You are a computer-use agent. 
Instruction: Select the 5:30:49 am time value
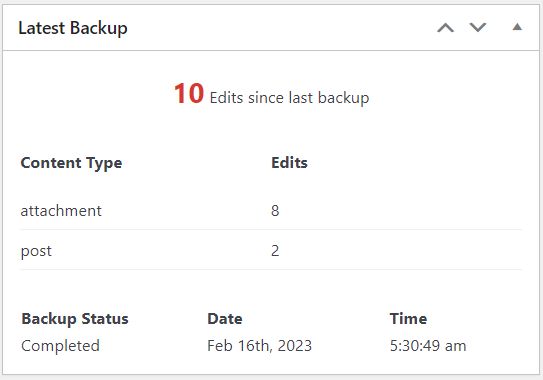pyautogui.click(x=428, y=346)
